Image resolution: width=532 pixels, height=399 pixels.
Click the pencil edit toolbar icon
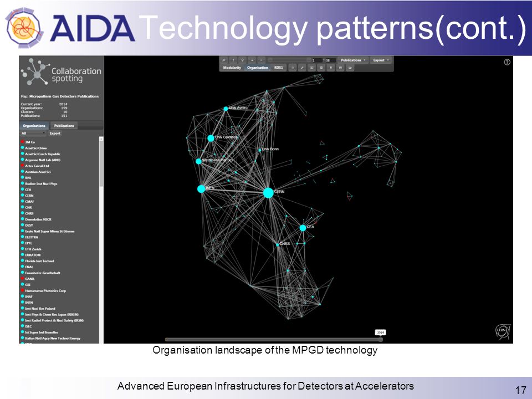tap(302, 68)
